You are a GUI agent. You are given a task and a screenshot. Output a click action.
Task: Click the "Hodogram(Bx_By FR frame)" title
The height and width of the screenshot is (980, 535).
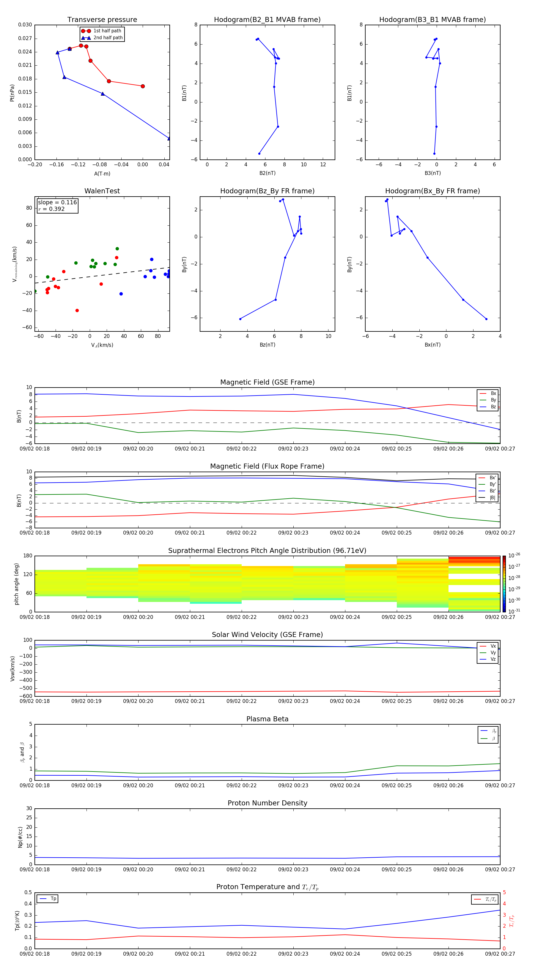coord(432,191)
